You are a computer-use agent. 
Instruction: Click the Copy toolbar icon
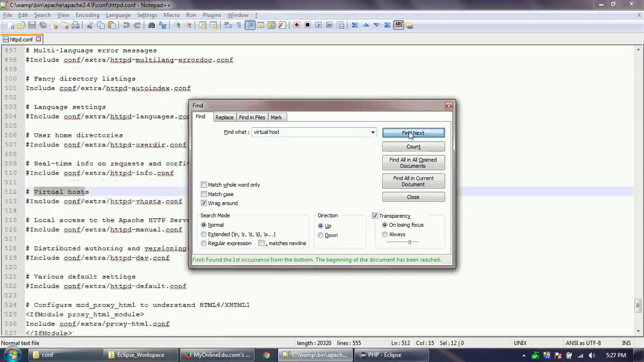point(101,25)
